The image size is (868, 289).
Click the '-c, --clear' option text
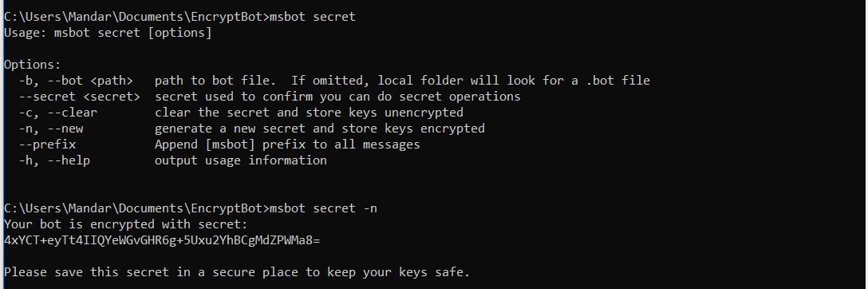pyautogui.click(x=57, y=113)
